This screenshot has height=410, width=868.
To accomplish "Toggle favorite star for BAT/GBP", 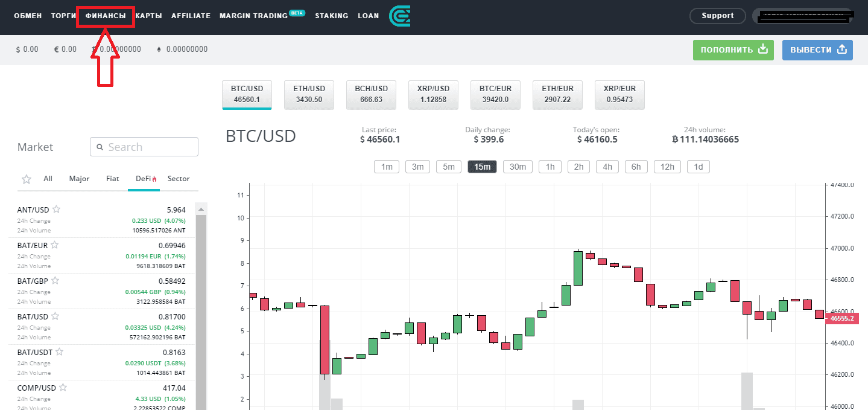I will pyautogui.click(x=55, y=281).
